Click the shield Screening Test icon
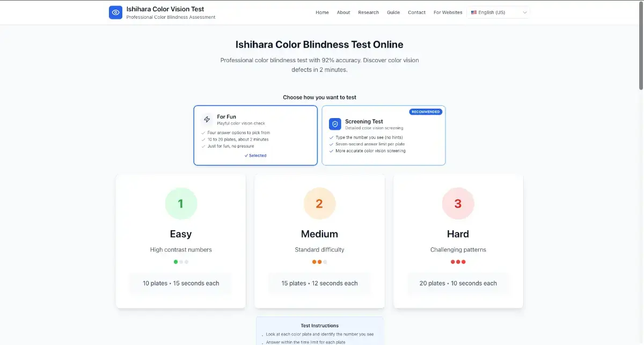The height and width of the screenshot is (345, 644). (335, 124)
